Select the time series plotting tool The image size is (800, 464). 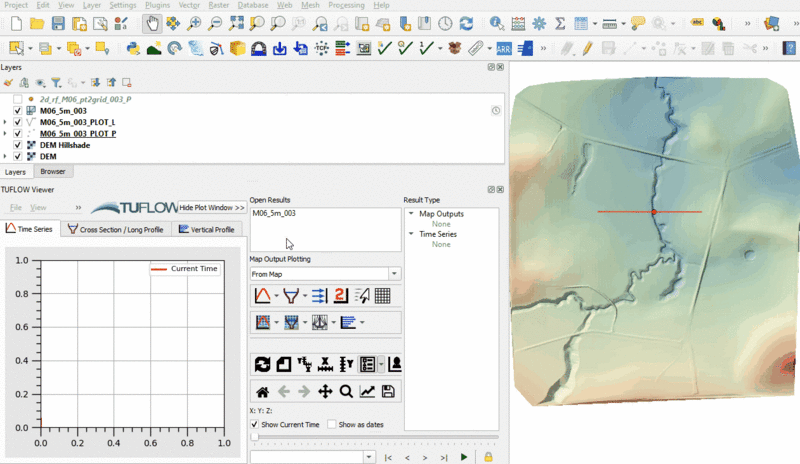[264, 296]
